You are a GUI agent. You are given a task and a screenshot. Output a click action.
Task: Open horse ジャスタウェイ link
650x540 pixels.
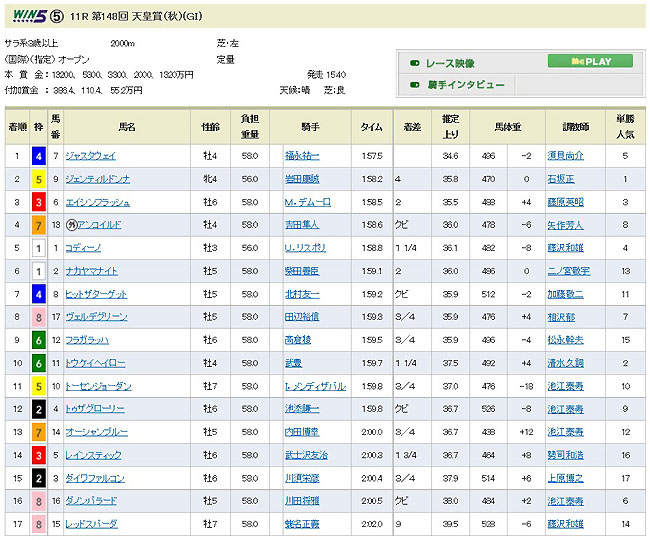tap(90, 156)
